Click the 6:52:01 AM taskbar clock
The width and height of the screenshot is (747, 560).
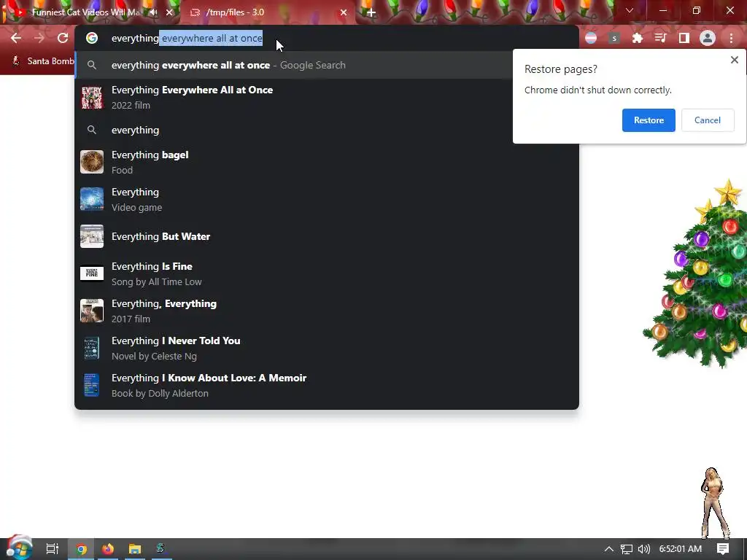coord(681,549)
